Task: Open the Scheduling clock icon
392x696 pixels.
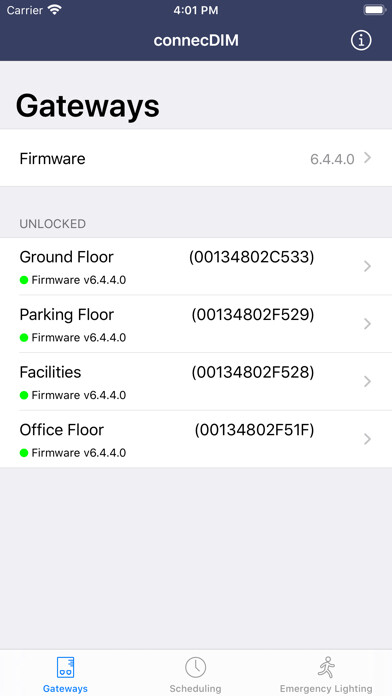Action: coord(195,668)
